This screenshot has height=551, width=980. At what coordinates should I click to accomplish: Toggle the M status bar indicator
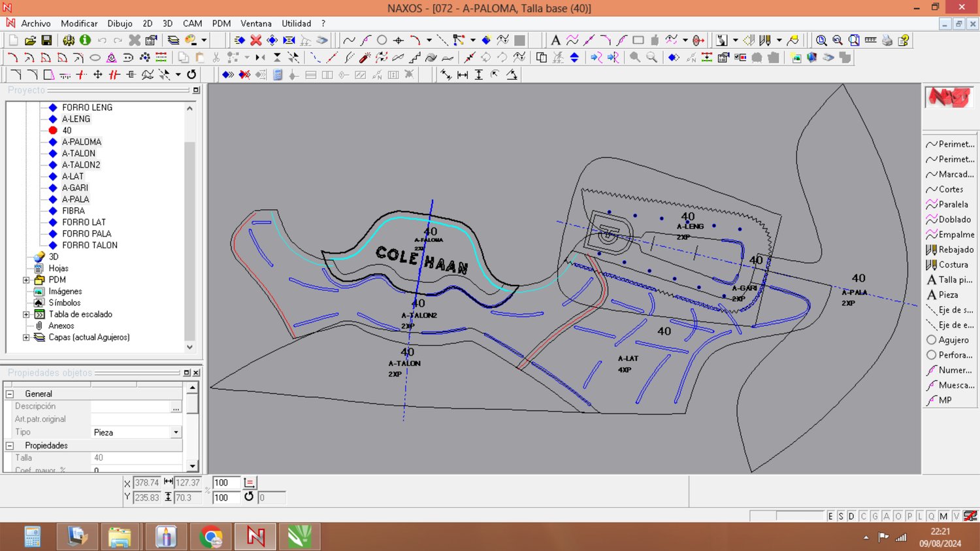(943, 516)
